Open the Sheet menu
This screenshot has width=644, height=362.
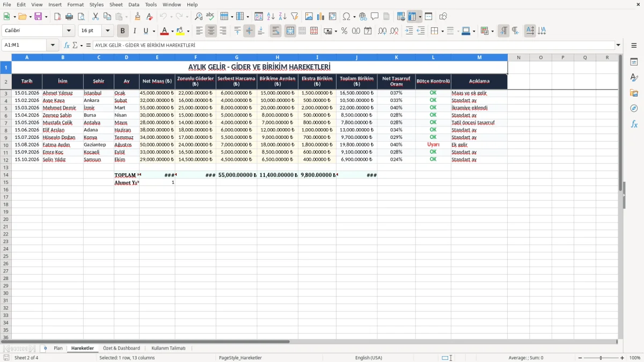click(x=116, y=4)
